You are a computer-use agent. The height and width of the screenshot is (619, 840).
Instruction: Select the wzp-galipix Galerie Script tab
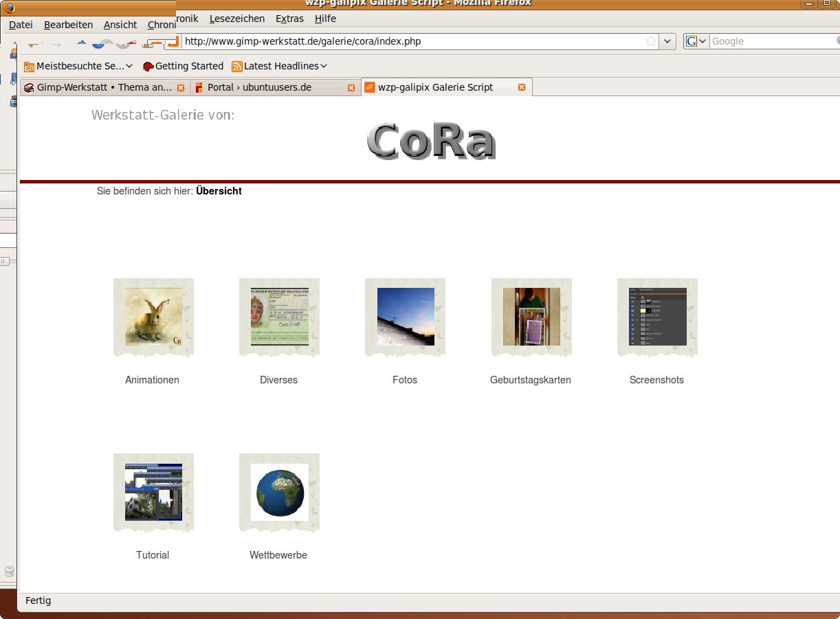[446, 87]
